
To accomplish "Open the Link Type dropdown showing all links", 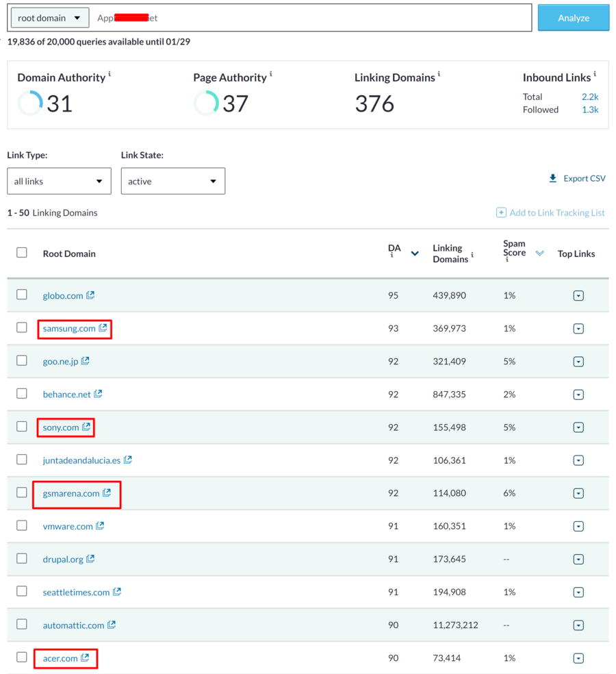I will click(x=60, y=181).
